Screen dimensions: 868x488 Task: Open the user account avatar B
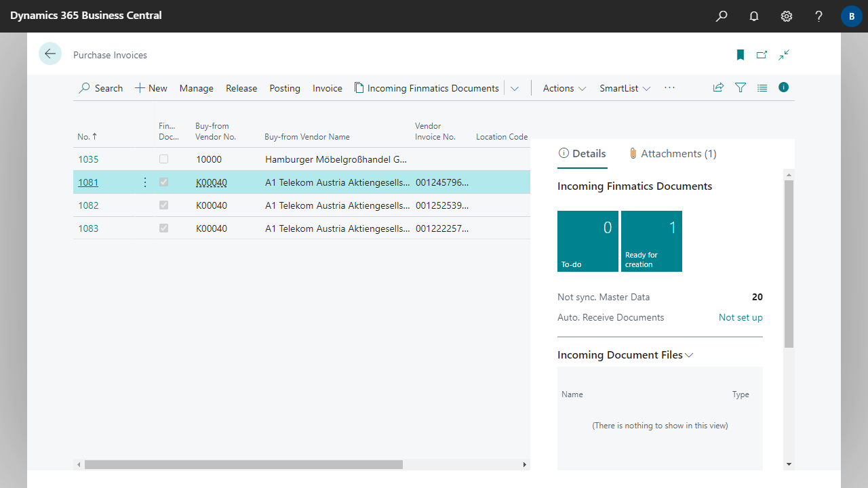(852, 16)
